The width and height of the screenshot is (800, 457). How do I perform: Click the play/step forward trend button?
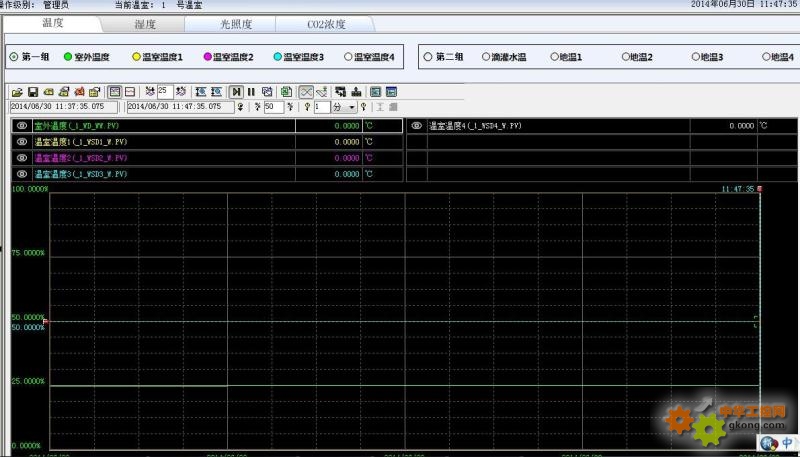tap(236, 91)
